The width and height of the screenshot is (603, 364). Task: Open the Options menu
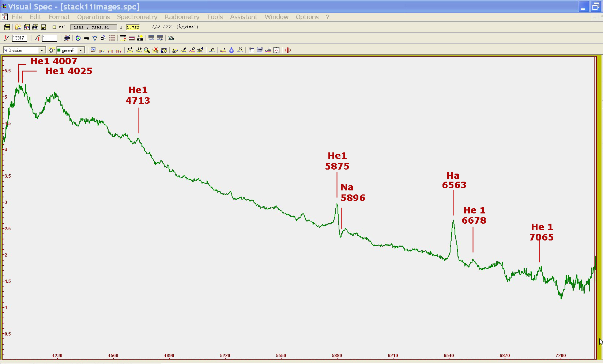(307, 17)
